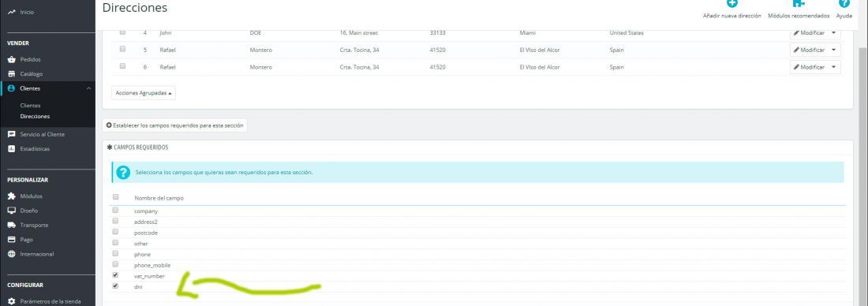The width and height of the screenshot is (868, 306).
Task: Click Modificar button for address row 5
Action: click(x=810, y=50)
